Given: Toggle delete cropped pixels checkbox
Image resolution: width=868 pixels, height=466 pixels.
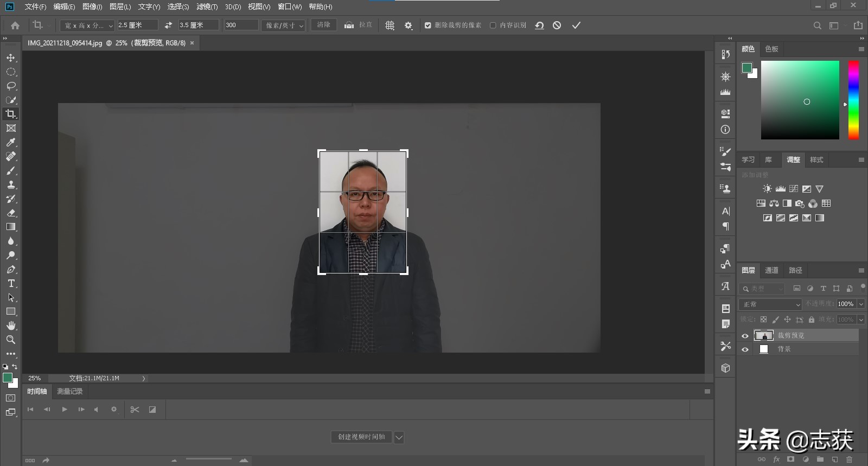Looking at the screenshot, I should click(428, 25).
